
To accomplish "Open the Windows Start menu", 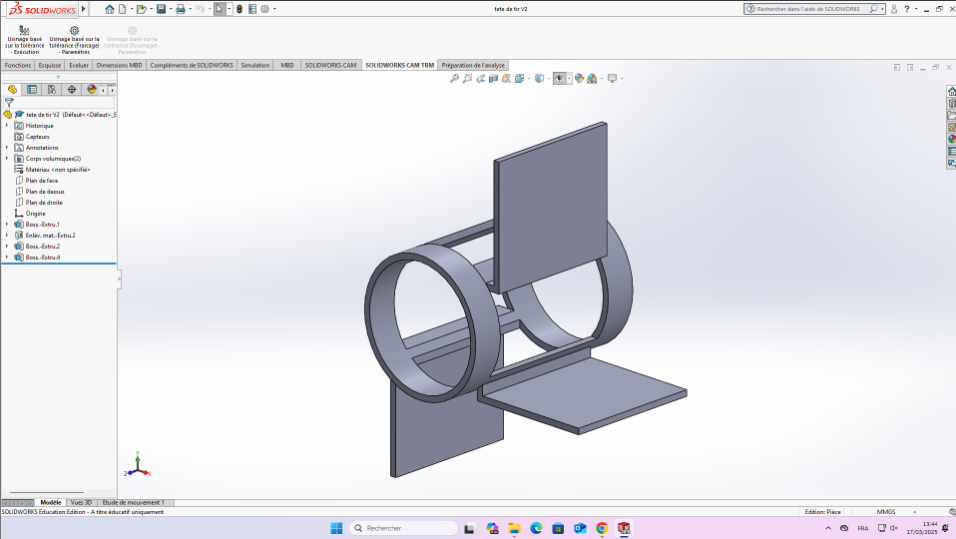I will pos(336,528).
